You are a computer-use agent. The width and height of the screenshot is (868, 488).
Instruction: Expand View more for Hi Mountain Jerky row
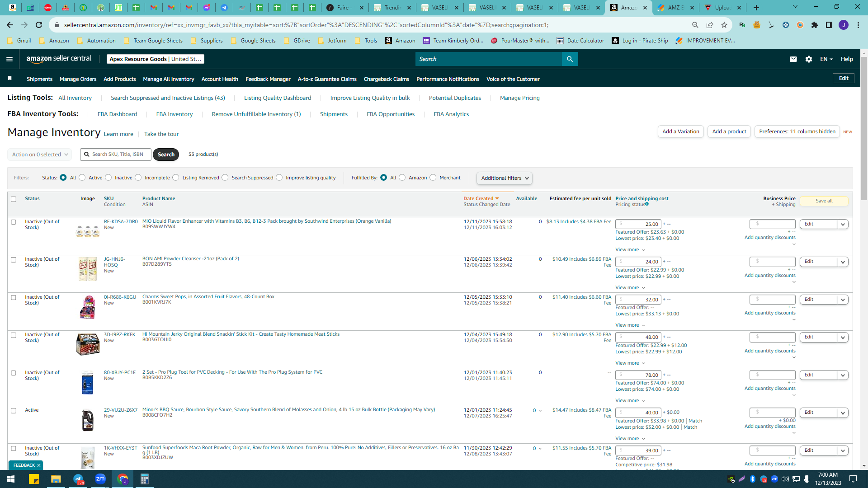point(630,363)
